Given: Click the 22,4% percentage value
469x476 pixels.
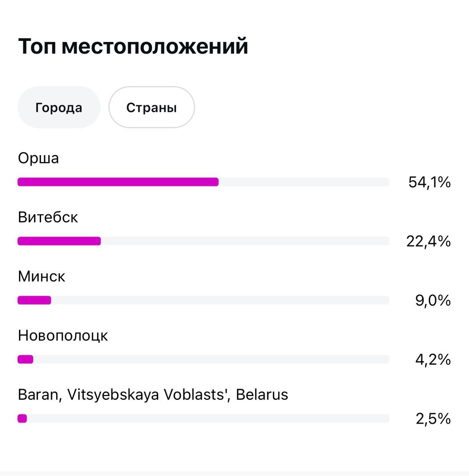Looking at the screenshot, I should pos(428,241).
